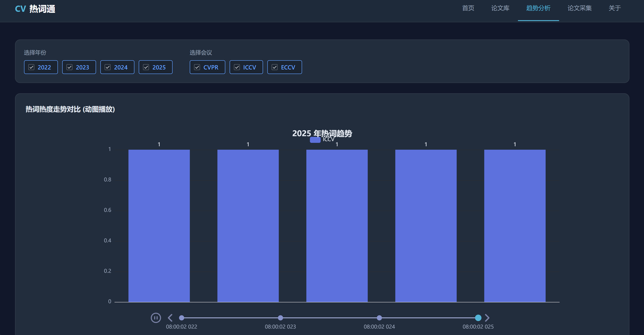Jump to timeline point 08:00:02 022

[182, 318]
